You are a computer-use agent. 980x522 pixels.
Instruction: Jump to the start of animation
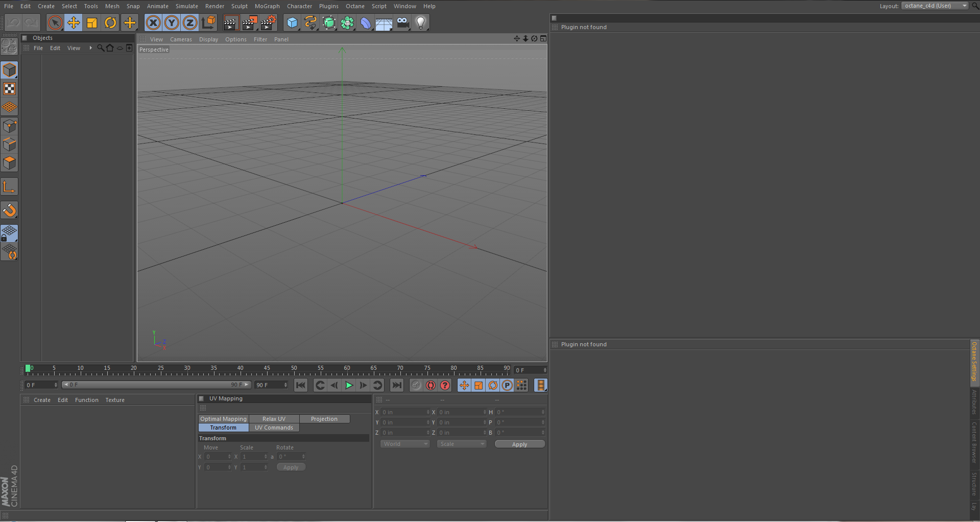pos(301,386)
